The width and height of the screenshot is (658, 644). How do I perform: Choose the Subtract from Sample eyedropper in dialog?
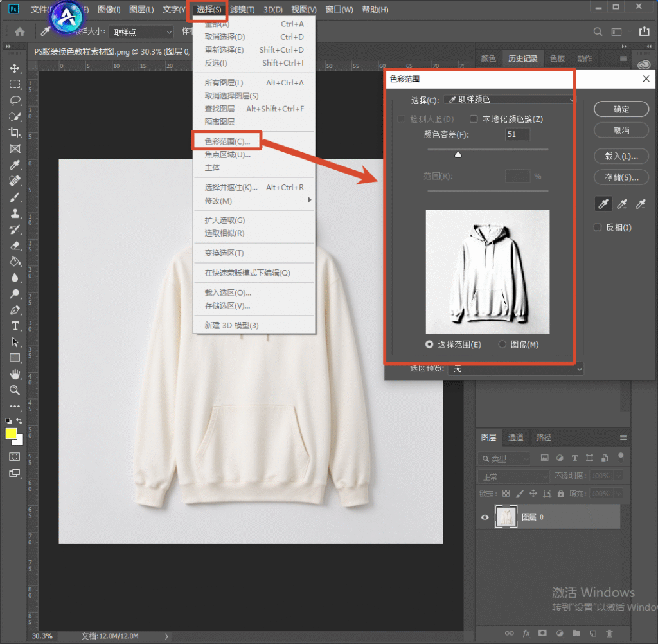coord(641,204)
